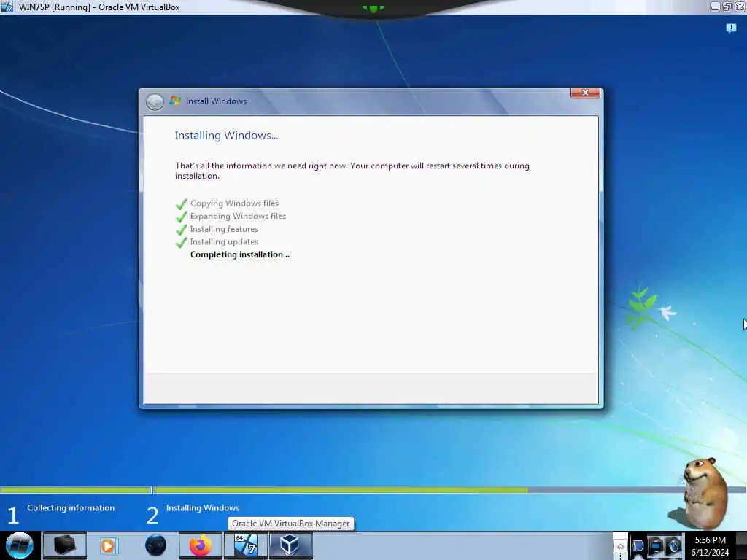Click the Oracle VM VirtualBox Manager tooltip
Screen dimensions: 747x560
point(290,524)
